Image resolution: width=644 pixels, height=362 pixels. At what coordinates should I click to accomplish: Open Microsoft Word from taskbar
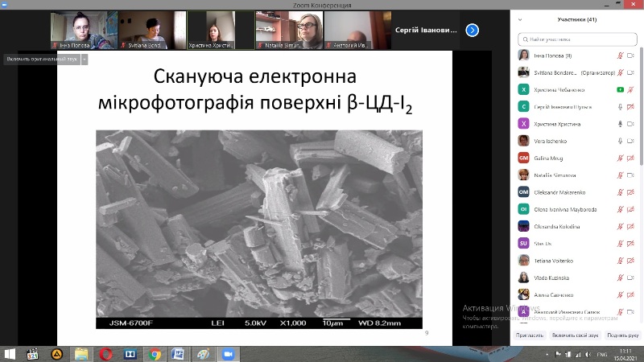(178, 353)
